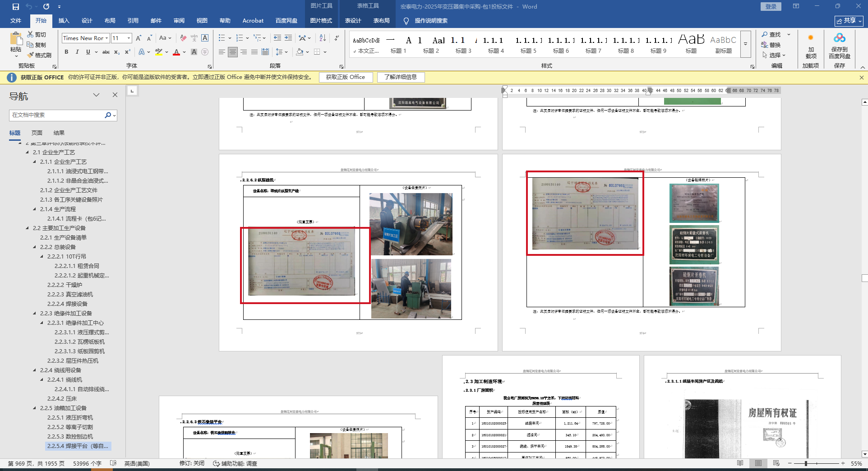Click the spelling check icon in status bar
868x471 pixels.
[113, 463]
